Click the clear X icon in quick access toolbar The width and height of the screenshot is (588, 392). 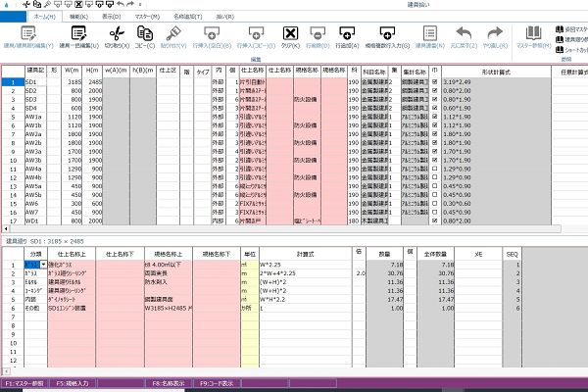click(78, 5)
